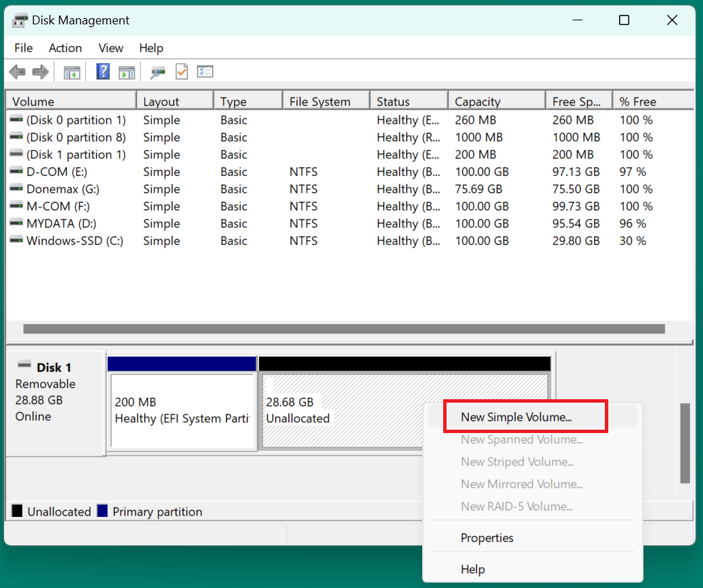Click the Rescan Disks drive icon
This screenshot has height=588, width=703.
158,72
